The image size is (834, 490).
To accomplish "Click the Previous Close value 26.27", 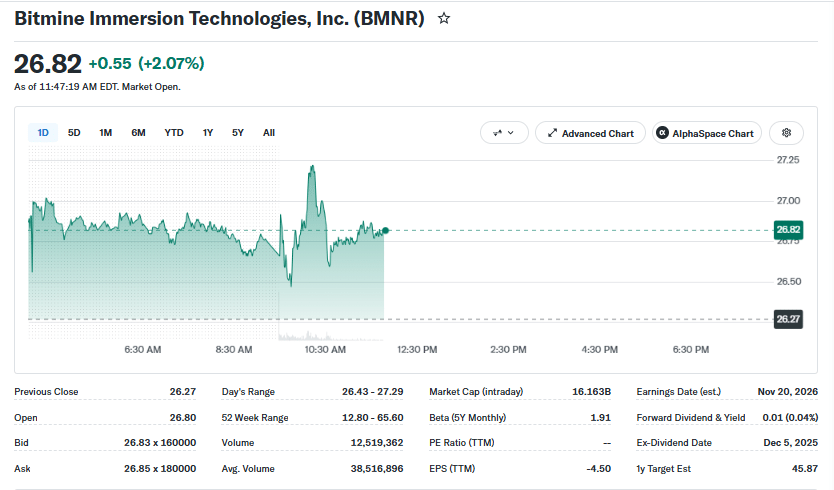I will [183, 392].
